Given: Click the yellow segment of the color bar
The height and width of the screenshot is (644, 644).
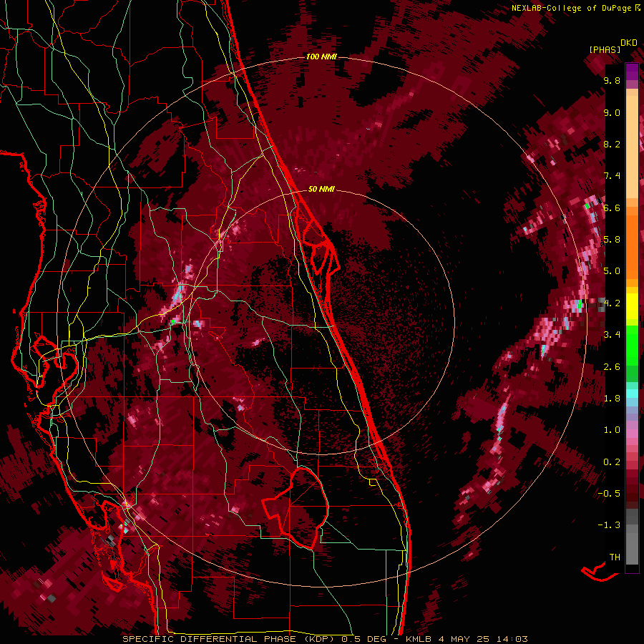Looking at the screenshot, I should tap(632, 306).
